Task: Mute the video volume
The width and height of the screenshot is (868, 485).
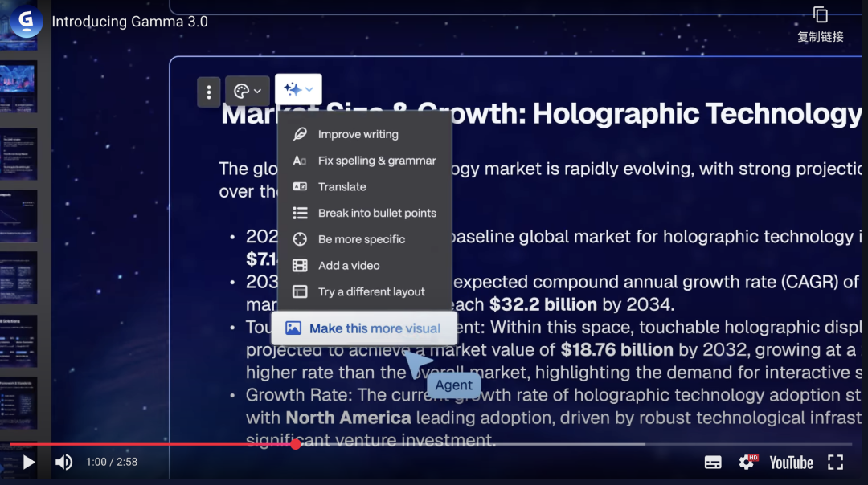Action: click(63, 462)
